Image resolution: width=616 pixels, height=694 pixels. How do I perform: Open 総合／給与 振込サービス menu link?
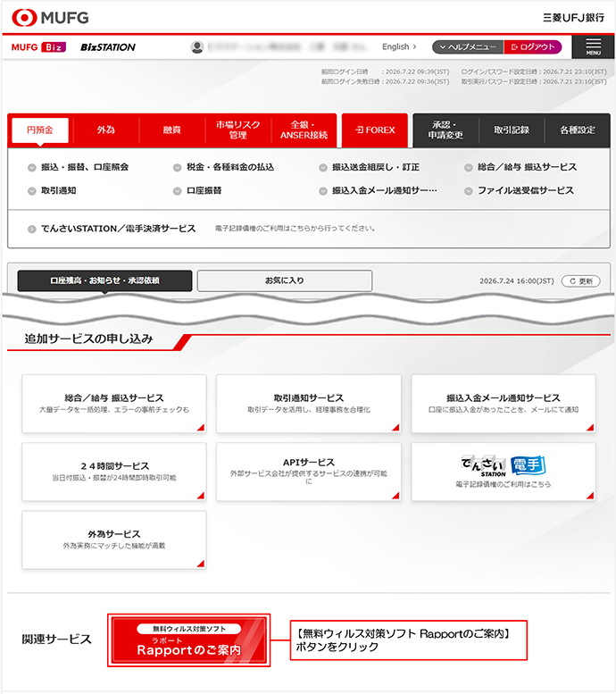pos(527,167)
